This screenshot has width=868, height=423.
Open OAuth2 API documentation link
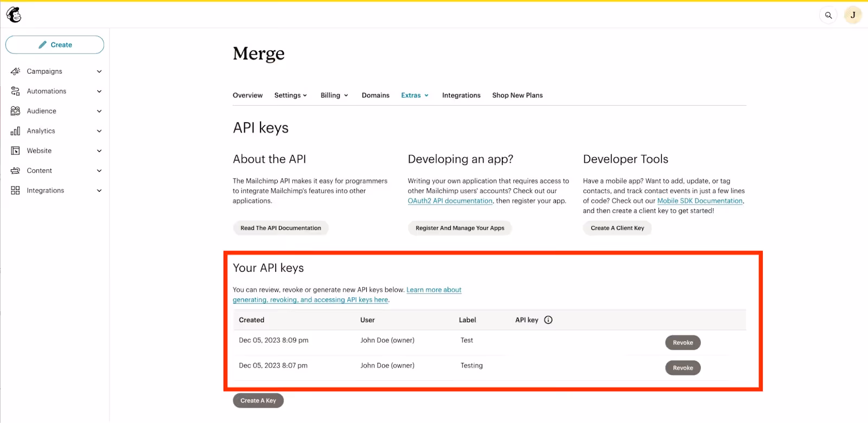coord(450,201)
